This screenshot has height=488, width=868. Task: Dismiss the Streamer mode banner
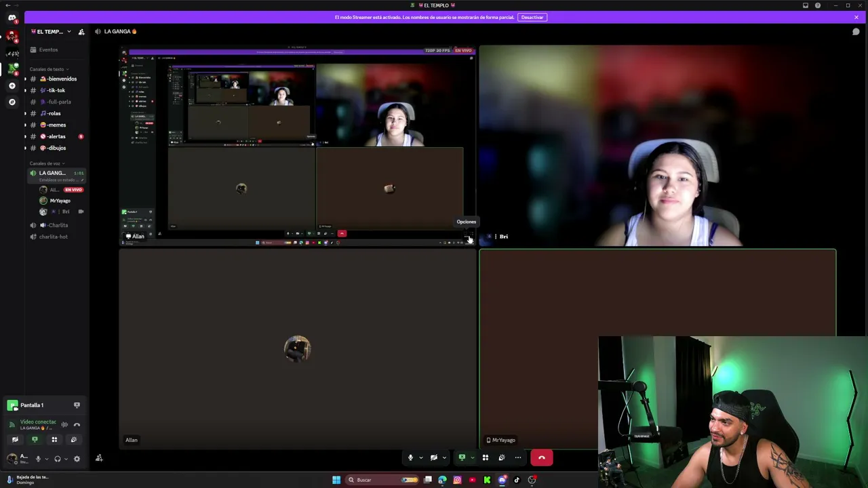[x=856, y=17]
